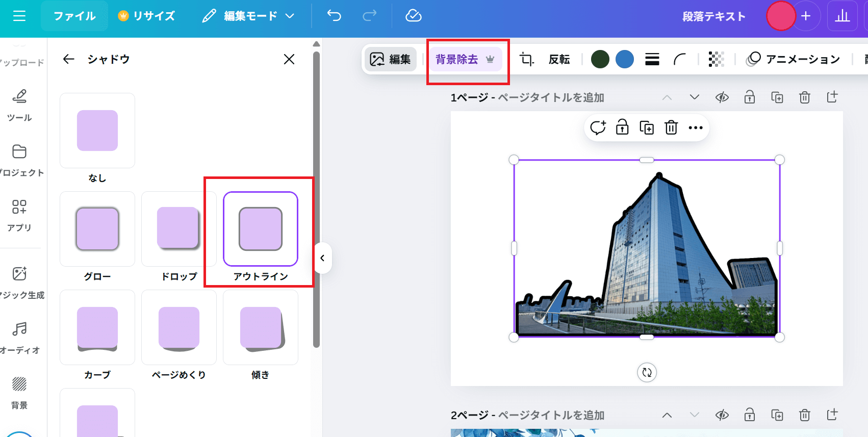Open the 背景 sidebar tab
The width and height of the screenshot is (868, 437).
point(19,393)
